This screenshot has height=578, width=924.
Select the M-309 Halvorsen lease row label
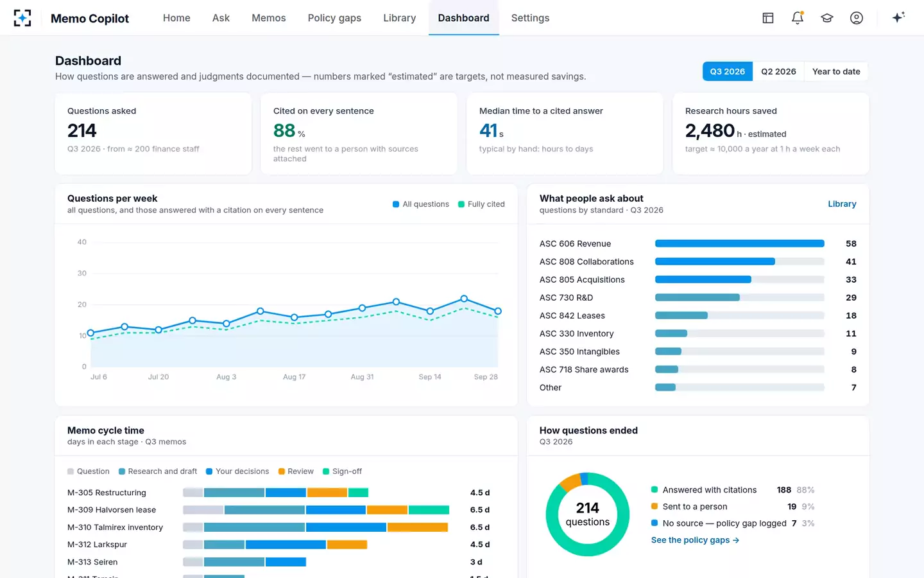112,510
